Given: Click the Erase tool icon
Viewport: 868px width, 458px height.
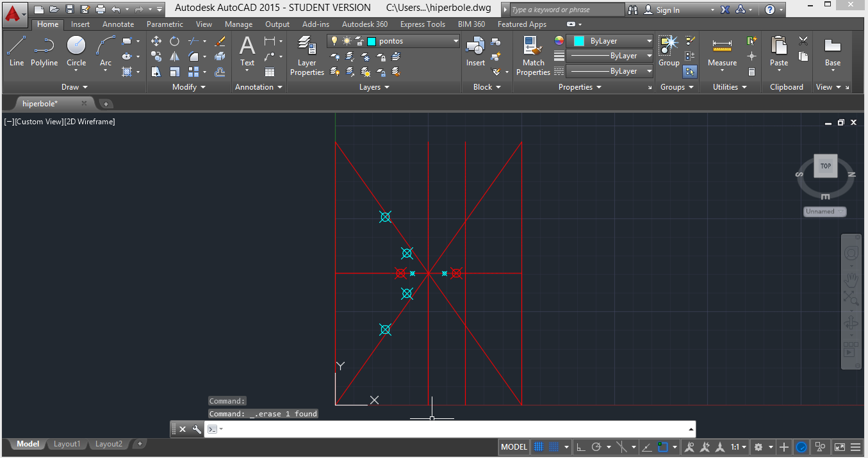Looking at the screenshot, I should (220, 41).
